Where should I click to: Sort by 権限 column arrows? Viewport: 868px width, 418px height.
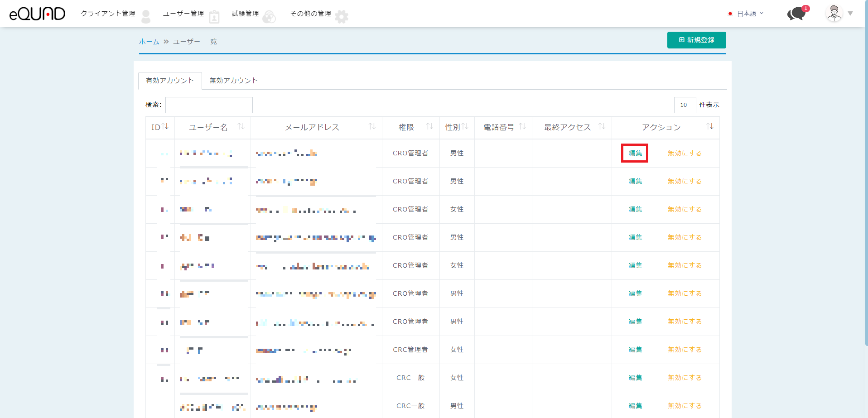(x=429, y=126)
